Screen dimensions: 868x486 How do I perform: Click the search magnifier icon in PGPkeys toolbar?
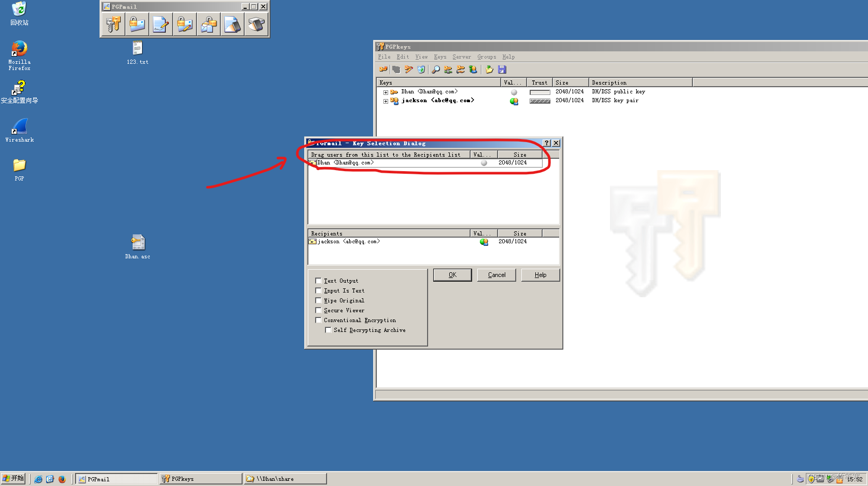pyautogui.click(x=436, y=70)
